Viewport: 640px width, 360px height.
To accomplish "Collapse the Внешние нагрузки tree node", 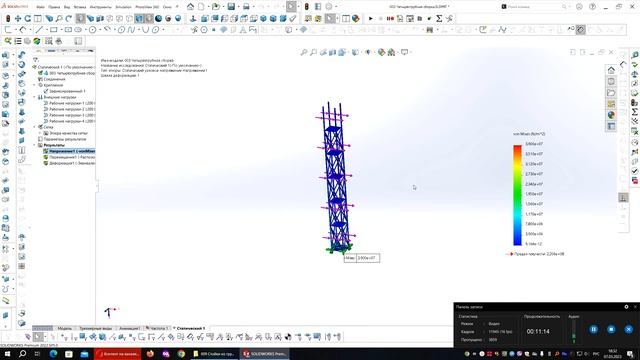I will coord(35,97).
